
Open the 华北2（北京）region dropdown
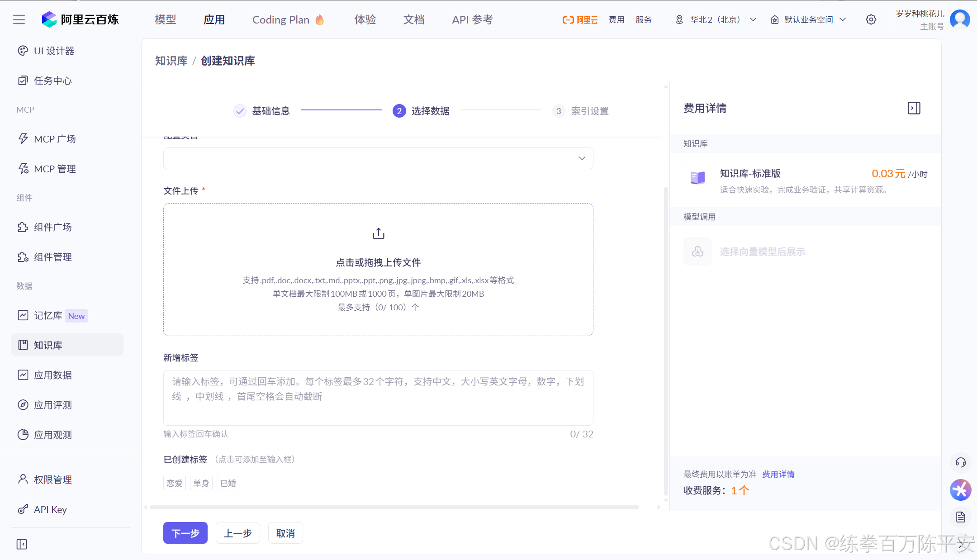(716, 19)
